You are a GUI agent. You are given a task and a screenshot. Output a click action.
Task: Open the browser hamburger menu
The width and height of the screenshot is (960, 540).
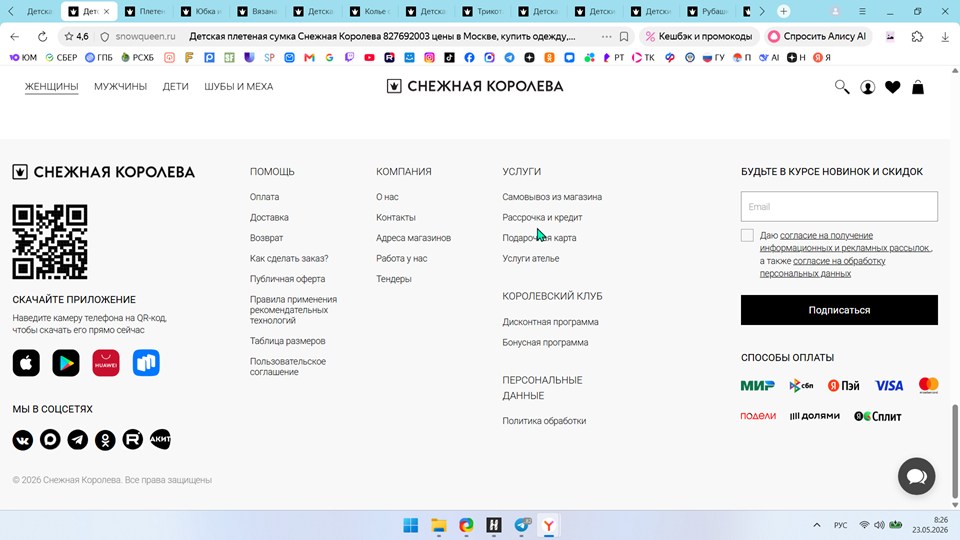(x=862, y=11)
